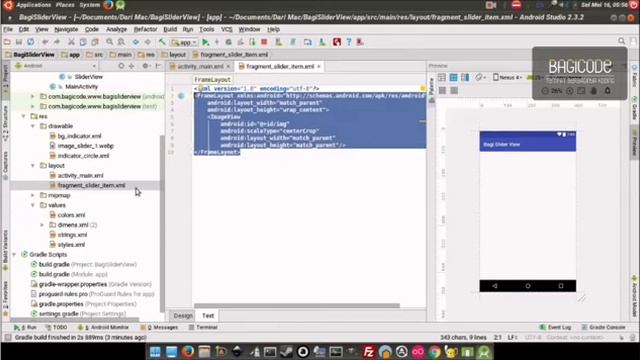Click the toolbar Help question mark icon

[x=349, y=42]
